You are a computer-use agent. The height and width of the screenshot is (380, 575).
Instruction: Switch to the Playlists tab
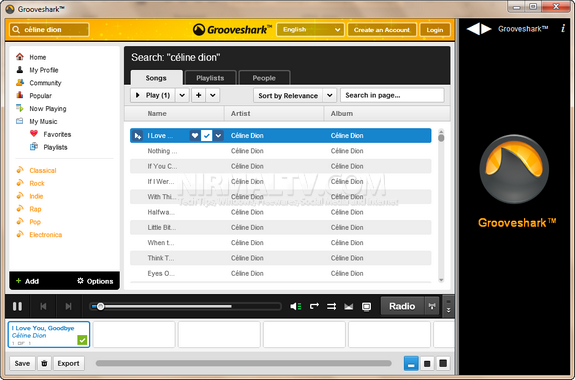coord(210,78)
